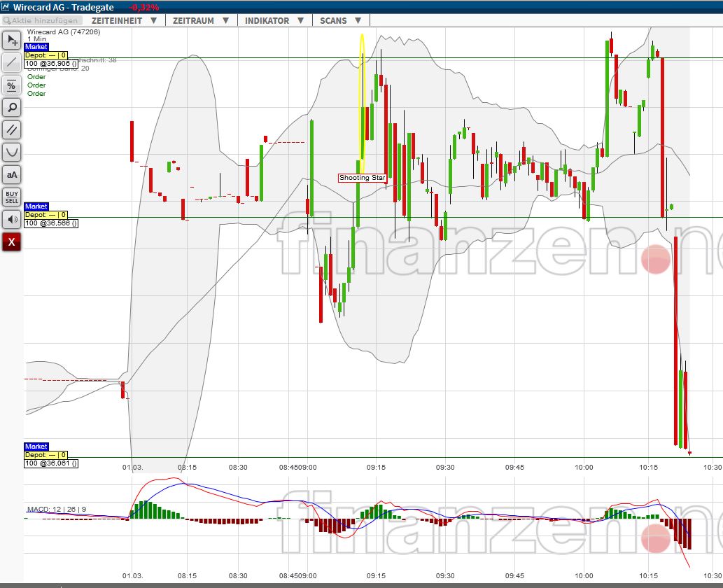
Task: Expand the INDIKATOR dropdown arrow
Action: pos(301,21)
